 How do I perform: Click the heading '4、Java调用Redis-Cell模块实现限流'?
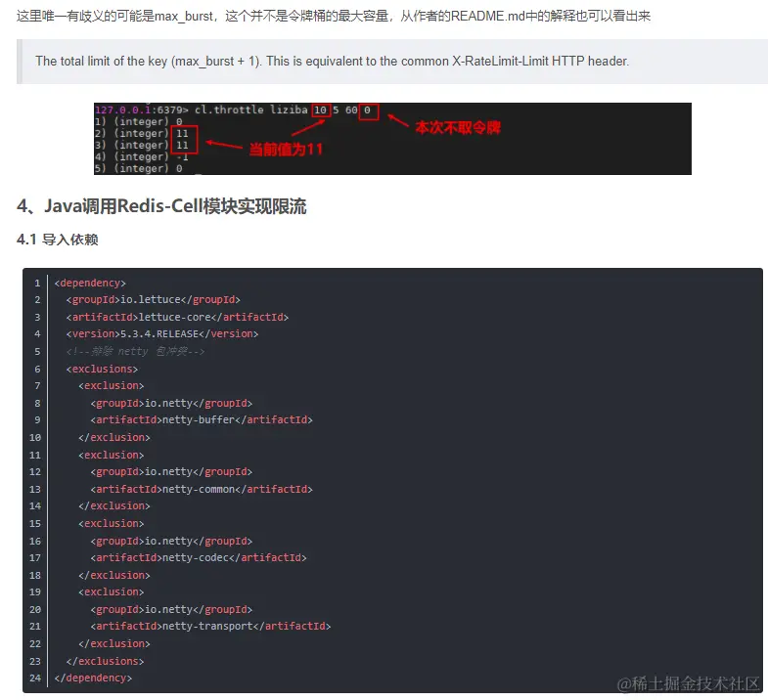[161, 206]
